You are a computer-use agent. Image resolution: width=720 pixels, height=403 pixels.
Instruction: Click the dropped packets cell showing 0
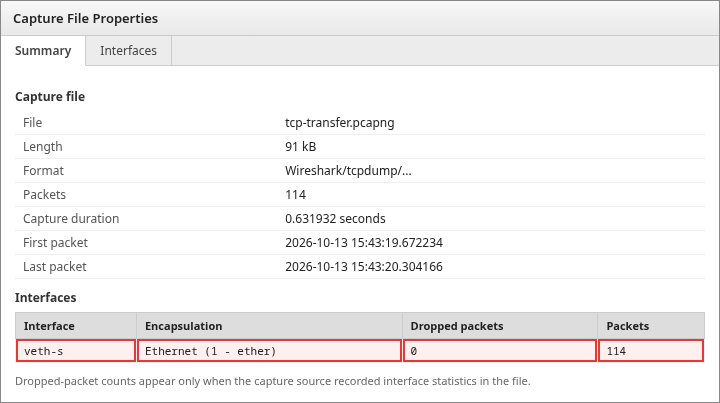500,351
